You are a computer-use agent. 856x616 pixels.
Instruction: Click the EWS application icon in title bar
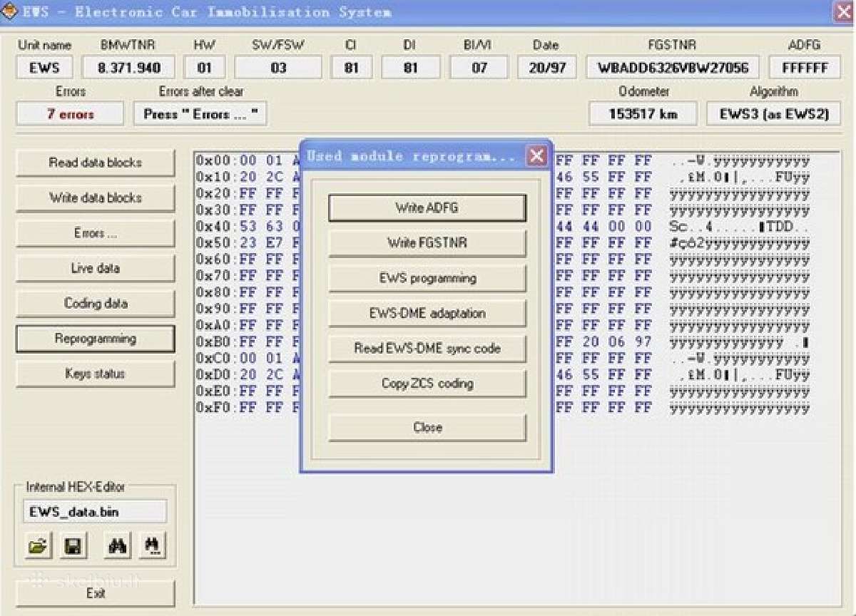pyautogui.click(x=10, y=11)
